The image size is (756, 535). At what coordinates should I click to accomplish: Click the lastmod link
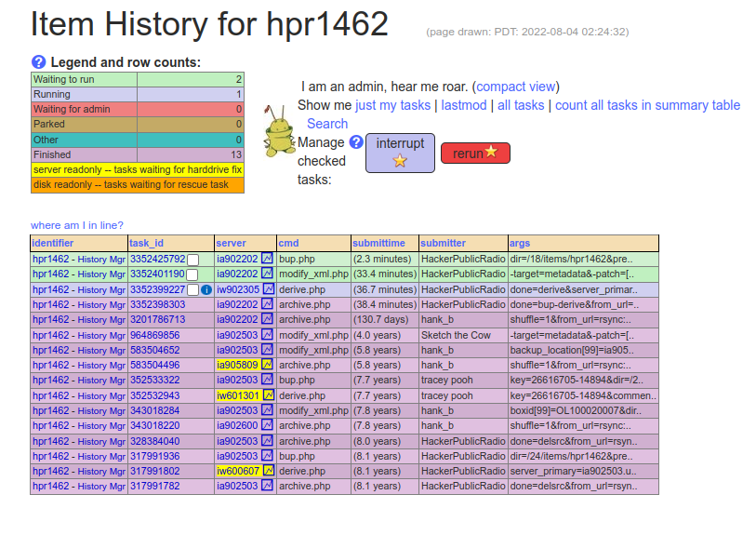[464, 105]
